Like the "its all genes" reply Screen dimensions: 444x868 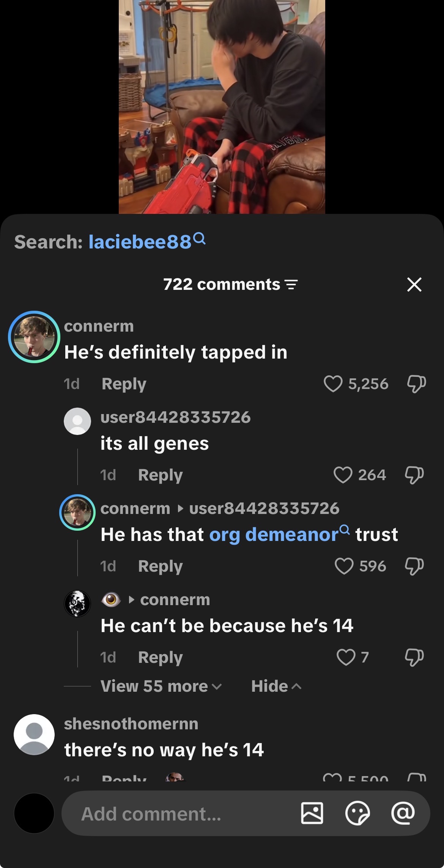tap(343, 475)
